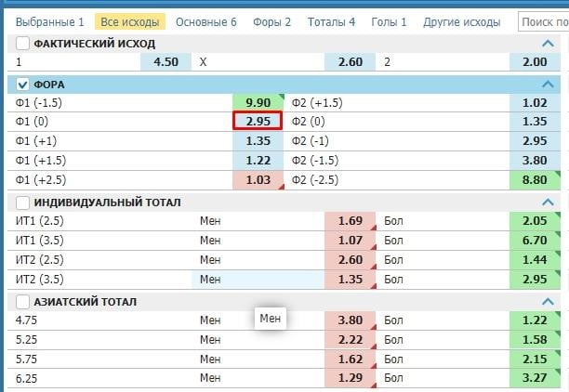569x392 pixels.
Task: Open the Другие исходы tab
Action: (461, 21)
